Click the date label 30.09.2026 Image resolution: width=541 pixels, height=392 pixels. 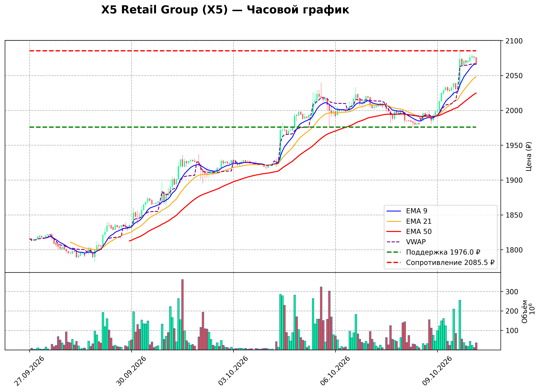tap(131, 371)
